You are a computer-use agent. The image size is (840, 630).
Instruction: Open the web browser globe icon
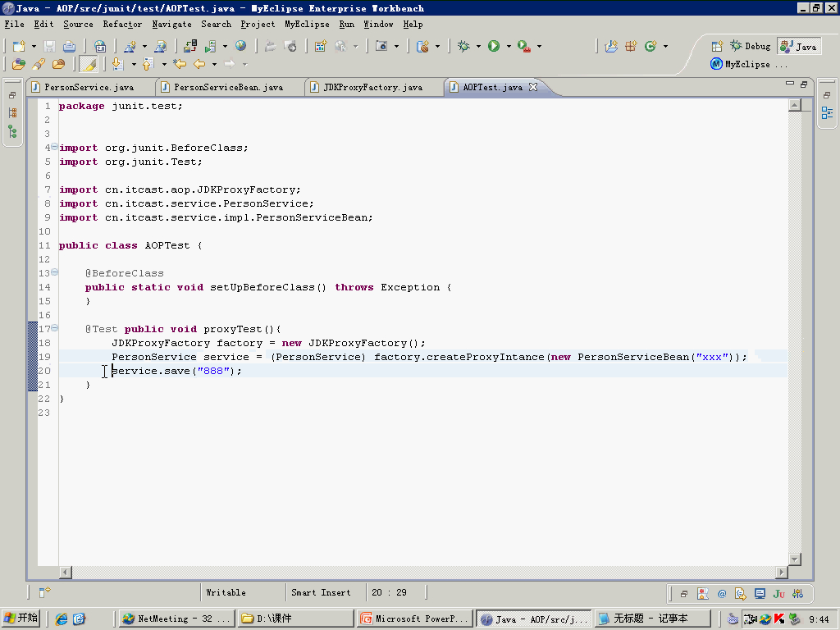(240, 46)
